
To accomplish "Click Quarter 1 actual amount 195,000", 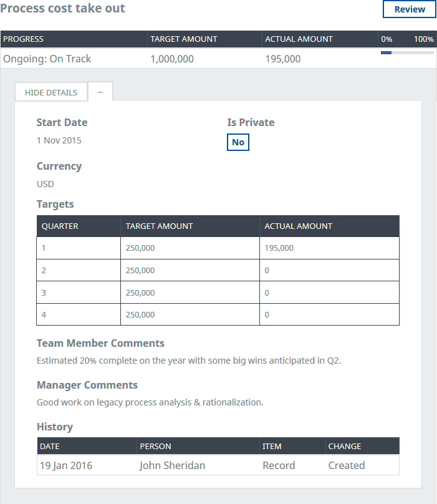I will point(279,248).
